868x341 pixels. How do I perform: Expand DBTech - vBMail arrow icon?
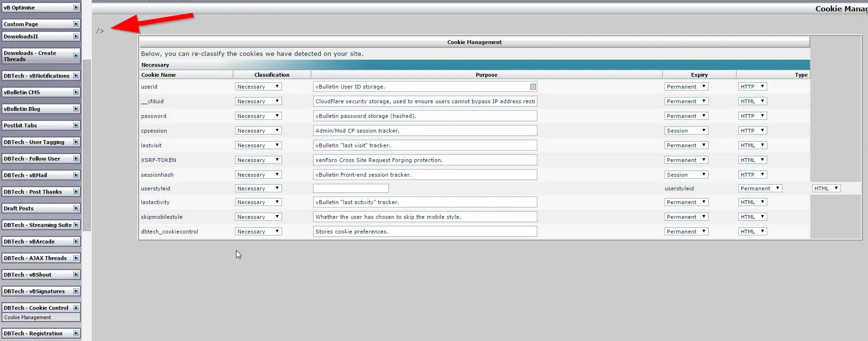tap(76, 175)
